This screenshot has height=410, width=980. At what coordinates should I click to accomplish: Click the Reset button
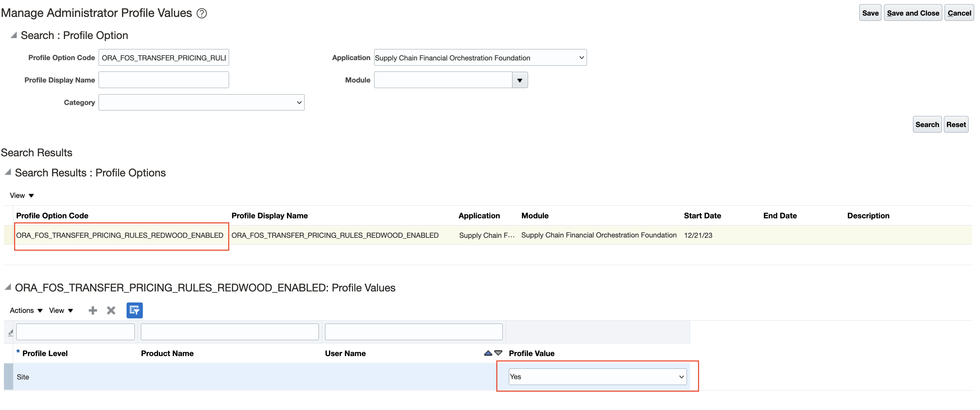956,125
